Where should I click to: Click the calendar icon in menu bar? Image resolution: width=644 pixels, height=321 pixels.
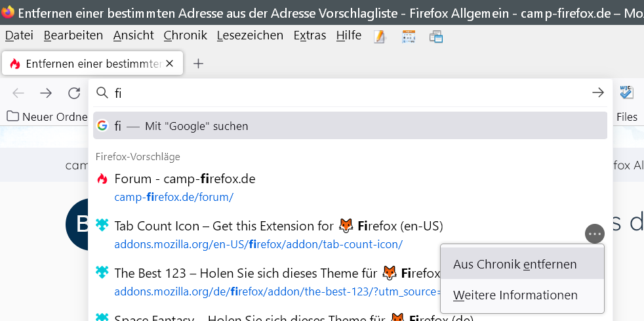coord(409,36)
